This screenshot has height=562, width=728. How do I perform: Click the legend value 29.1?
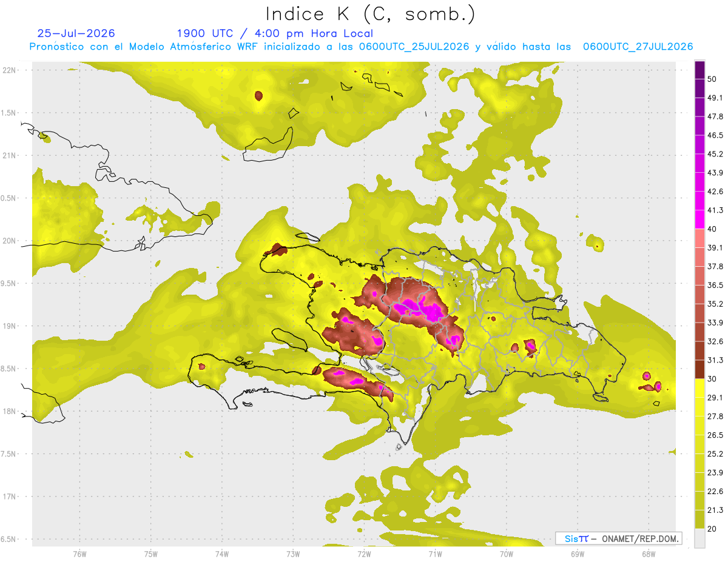(x=715, y=398)
